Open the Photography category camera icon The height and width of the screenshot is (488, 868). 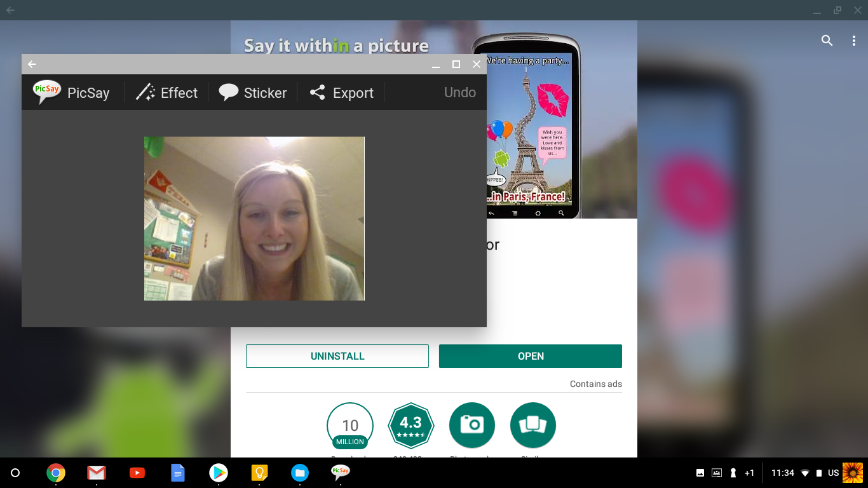click(x=472, y=425)
